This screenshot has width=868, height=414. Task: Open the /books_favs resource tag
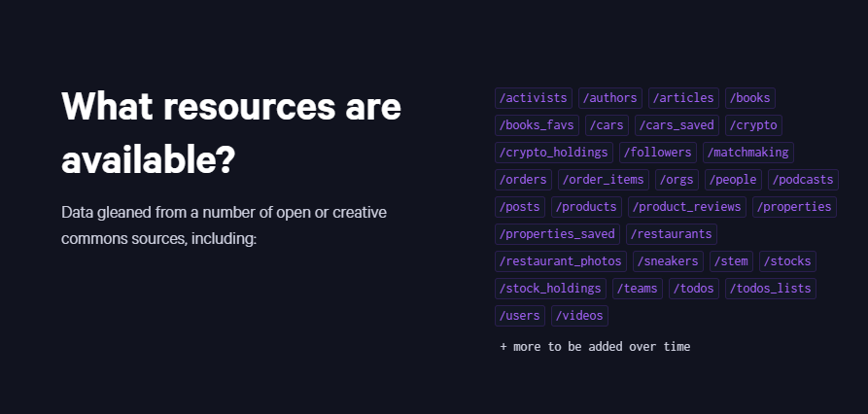point(537,125)
